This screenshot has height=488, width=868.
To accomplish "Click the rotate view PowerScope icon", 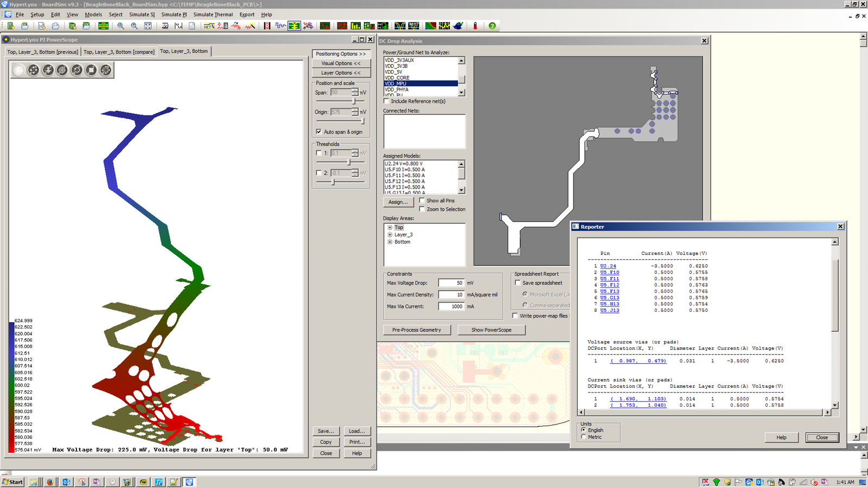I will tap(76, 70).
